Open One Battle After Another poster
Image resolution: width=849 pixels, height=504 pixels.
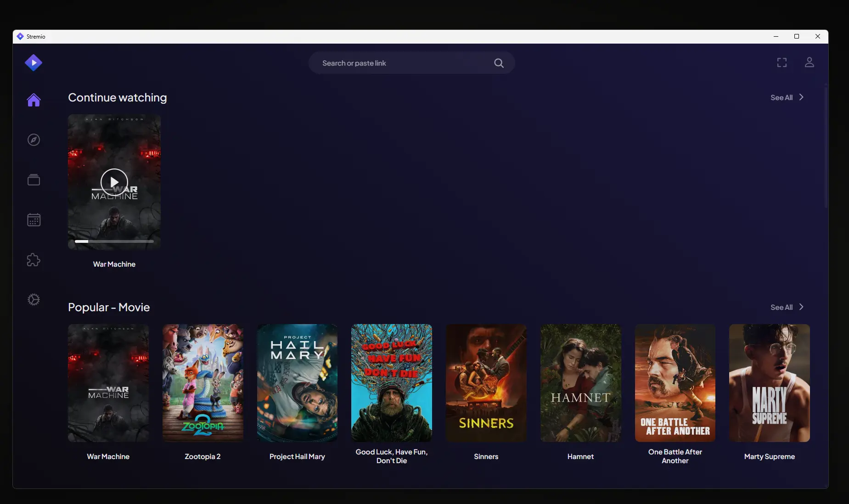[x=675, y=383]
